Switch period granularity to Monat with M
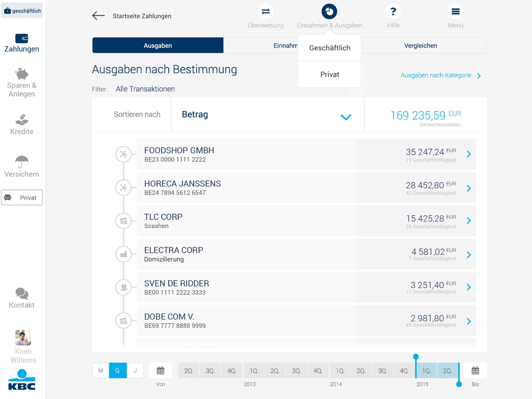 tap(100, 370)
